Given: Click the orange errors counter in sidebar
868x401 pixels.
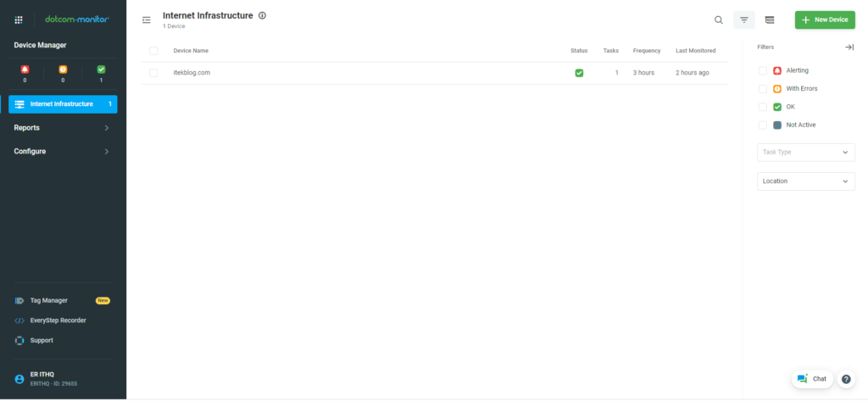Looking at the screenshot, I should click(63, 70).
